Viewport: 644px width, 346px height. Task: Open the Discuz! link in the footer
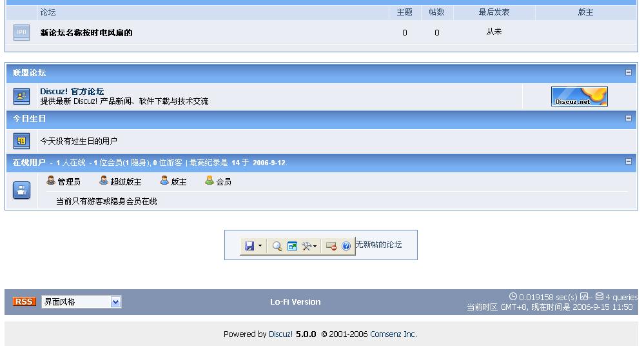coord(280,334)
